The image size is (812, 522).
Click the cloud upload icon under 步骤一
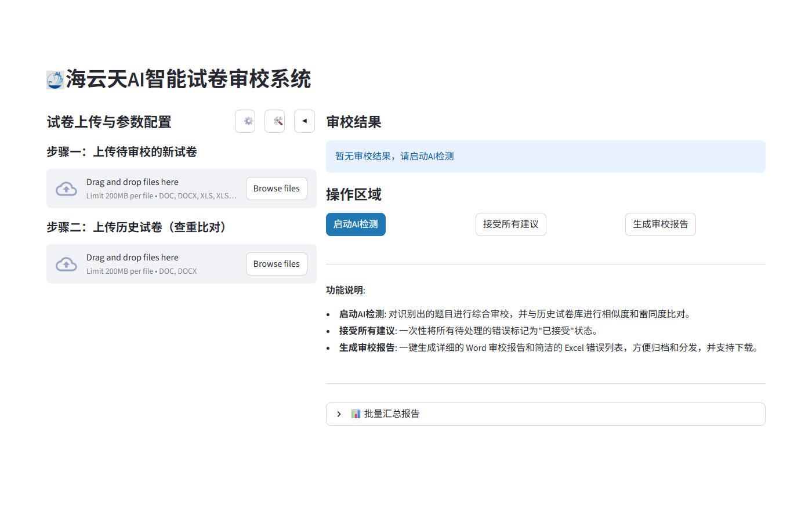(66, 189)
